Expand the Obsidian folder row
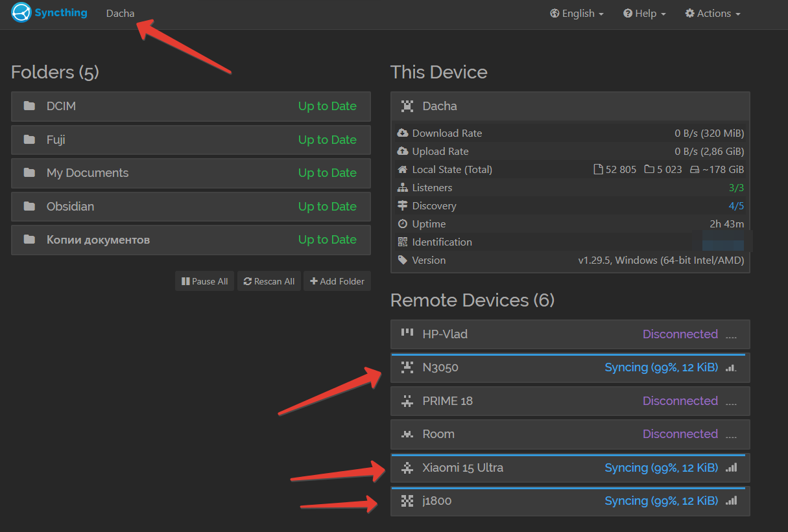 click(191, 206)
